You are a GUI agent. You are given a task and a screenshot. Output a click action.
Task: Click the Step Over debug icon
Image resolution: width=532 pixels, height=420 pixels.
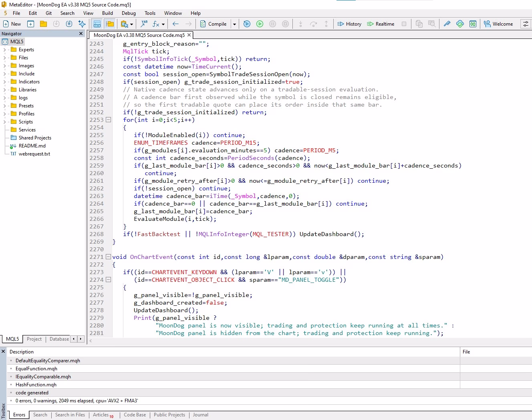pyautogui.click(x=314, y=24)
